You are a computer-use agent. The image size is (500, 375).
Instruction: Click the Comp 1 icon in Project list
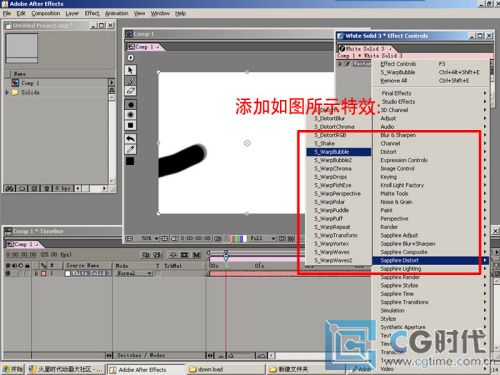click(15, 83)
